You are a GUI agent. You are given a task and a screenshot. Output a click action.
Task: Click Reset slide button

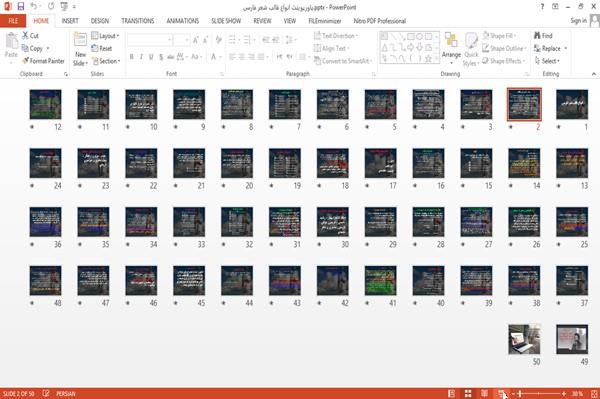(102, 48)
